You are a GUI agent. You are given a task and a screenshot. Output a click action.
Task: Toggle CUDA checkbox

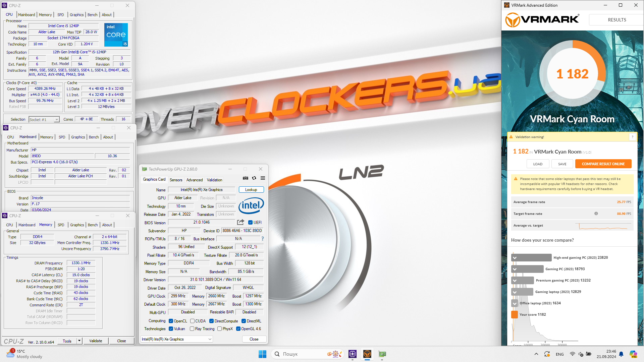click(192, 321)
